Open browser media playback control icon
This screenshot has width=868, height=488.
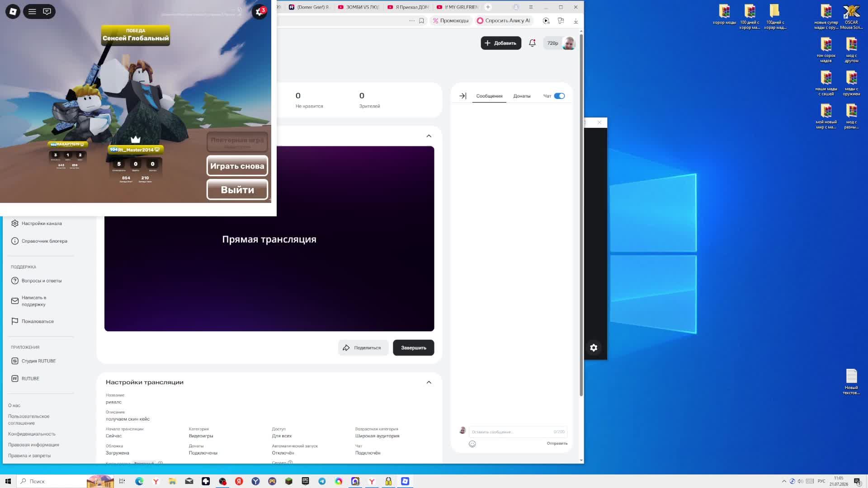coord(546,21)
